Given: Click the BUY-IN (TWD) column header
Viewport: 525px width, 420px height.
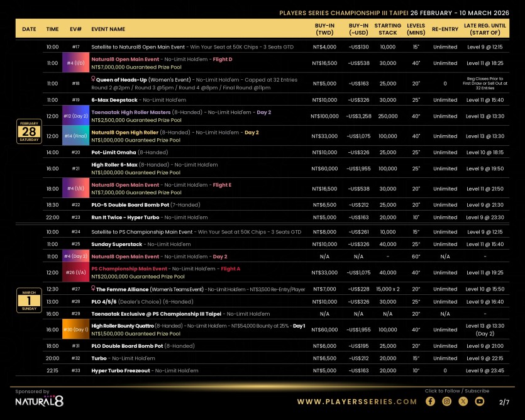Looking at the screenshot, I should click(x=324, y=29).
